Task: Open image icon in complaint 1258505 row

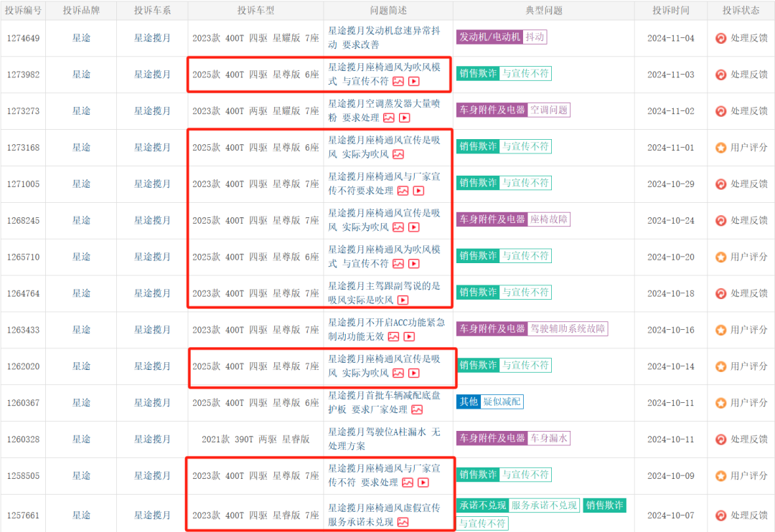Action: [x=408, y=483]
